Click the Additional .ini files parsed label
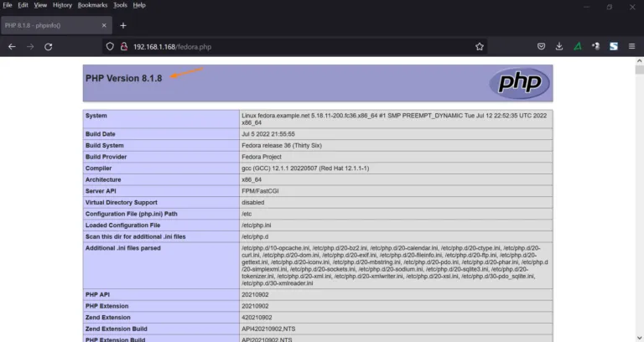The image size is (644, 342). coord(122,248)
